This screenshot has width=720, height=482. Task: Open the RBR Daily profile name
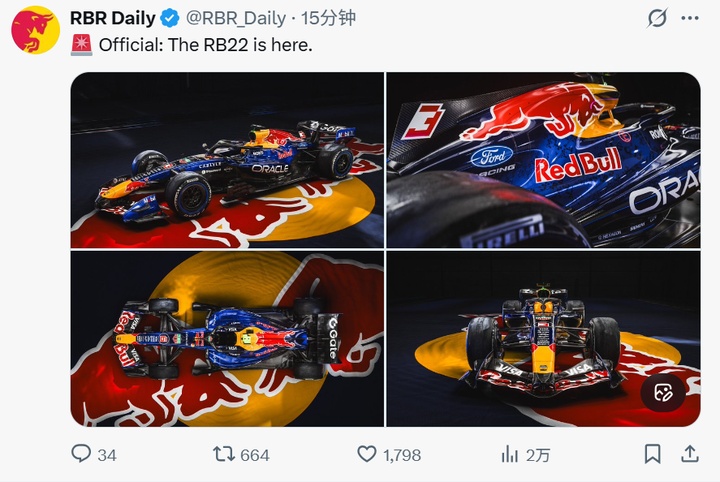(x=113, y=18)
